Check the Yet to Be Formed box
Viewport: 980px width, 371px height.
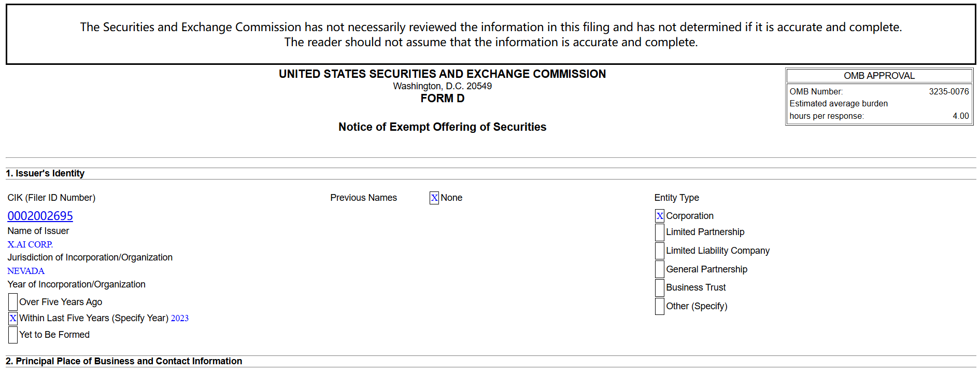(13, 335)
